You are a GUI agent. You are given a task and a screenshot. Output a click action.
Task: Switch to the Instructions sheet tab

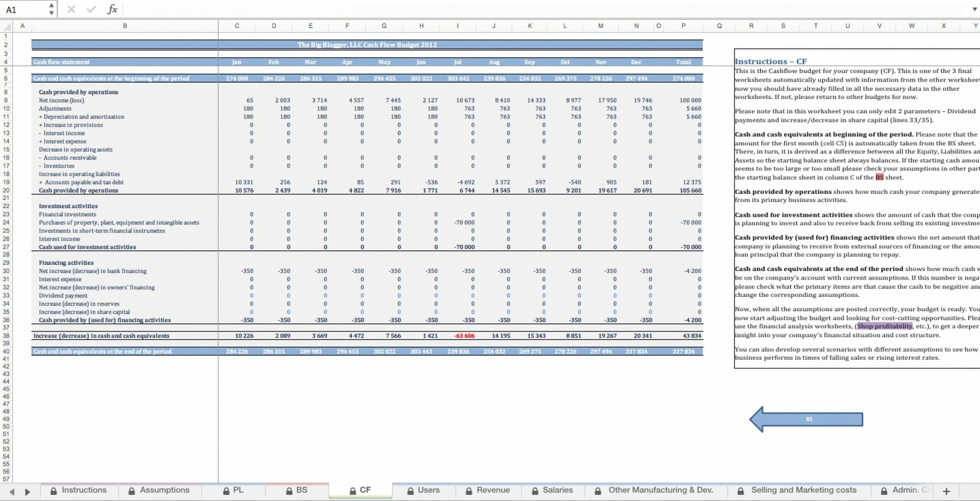tap(79, 490)
